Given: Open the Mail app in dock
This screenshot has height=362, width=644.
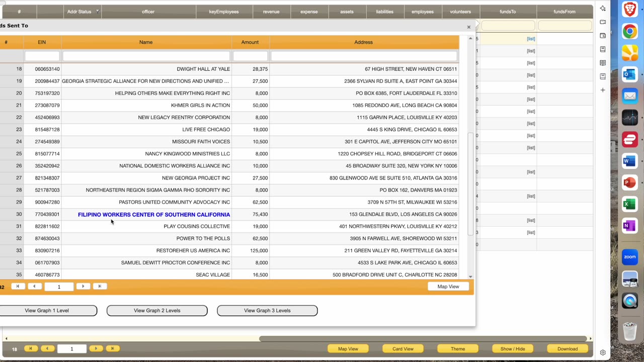Looking at the screenshot, I should pos(630,96).
